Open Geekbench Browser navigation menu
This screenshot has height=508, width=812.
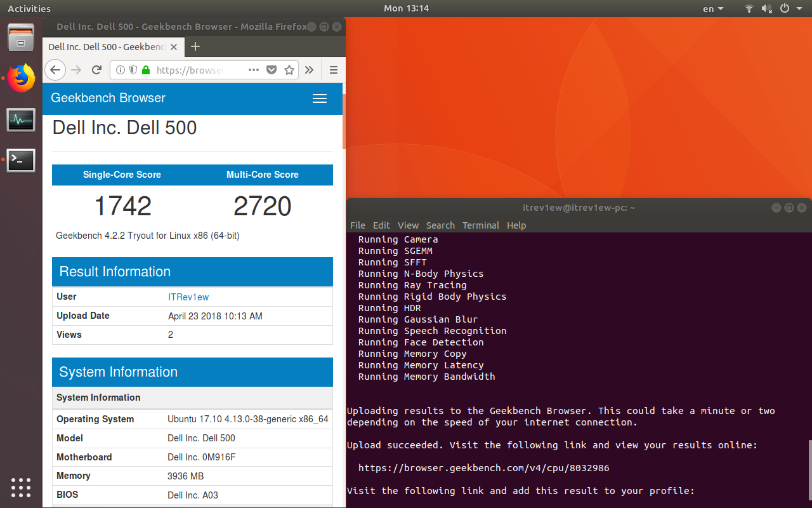(320, 98)
